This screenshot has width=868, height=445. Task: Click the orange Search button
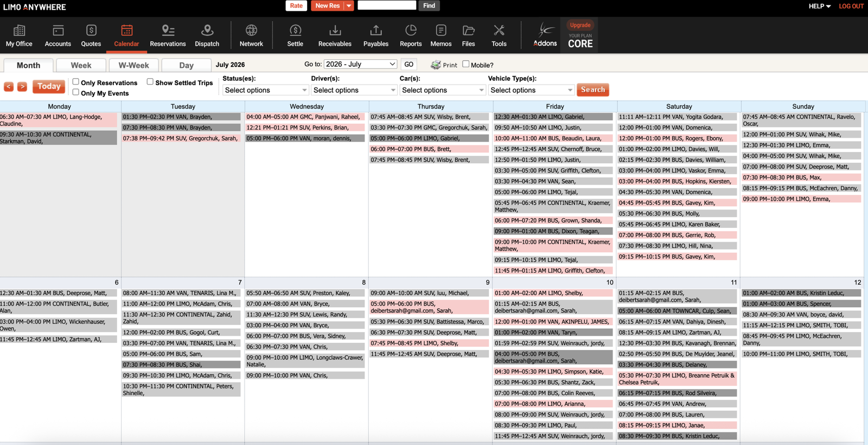[x=593, y=90]
